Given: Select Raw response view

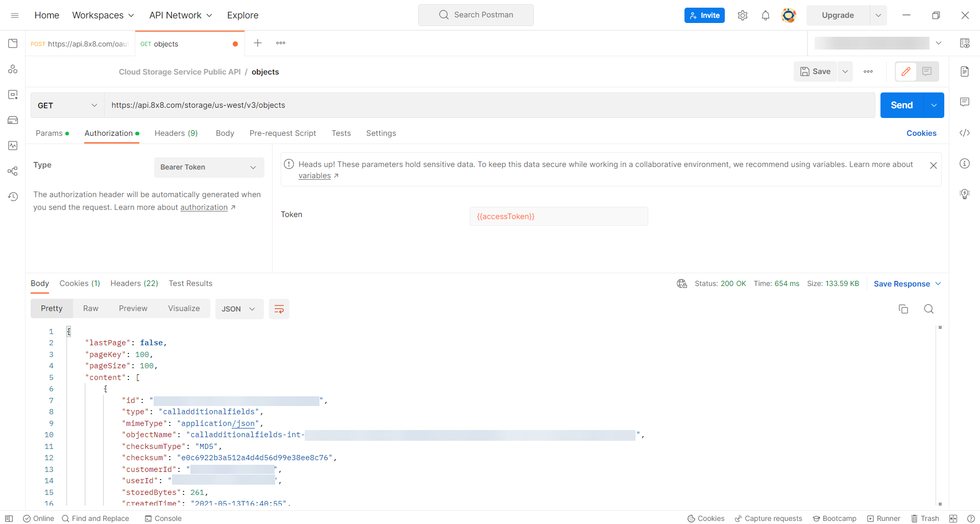Looking at the screenshot, I should pos(91,308).
